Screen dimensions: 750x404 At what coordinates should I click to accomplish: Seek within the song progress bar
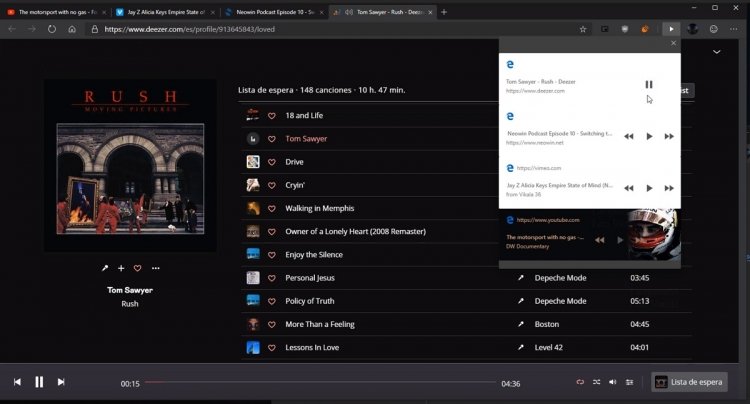click(320, 382)
